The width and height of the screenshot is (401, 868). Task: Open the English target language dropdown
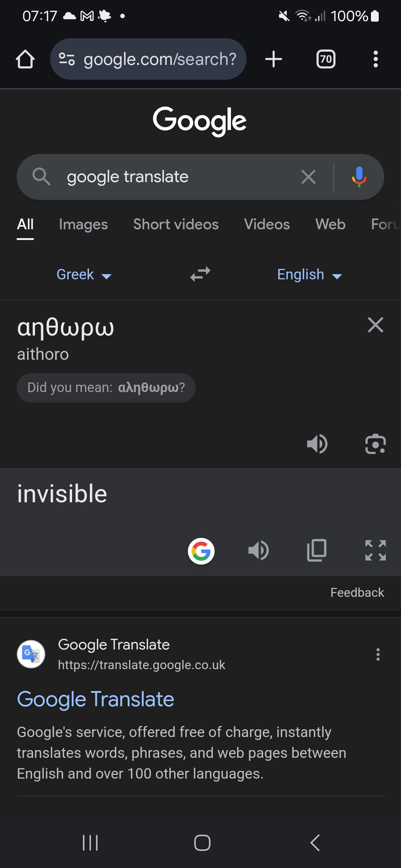point(309,275)
